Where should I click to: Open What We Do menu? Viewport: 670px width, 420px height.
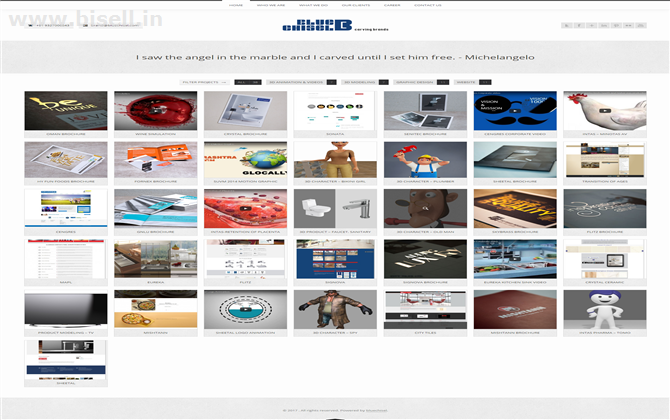(313, 5)
